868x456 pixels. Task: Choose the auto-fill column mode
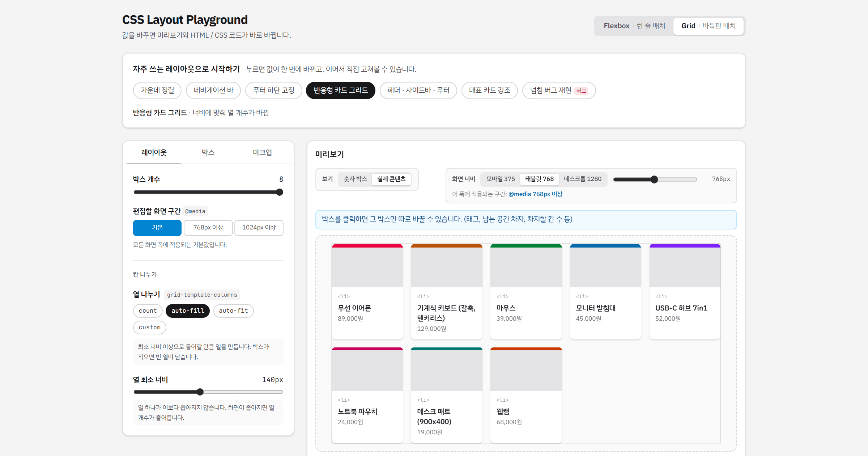(x=188, y=311)
